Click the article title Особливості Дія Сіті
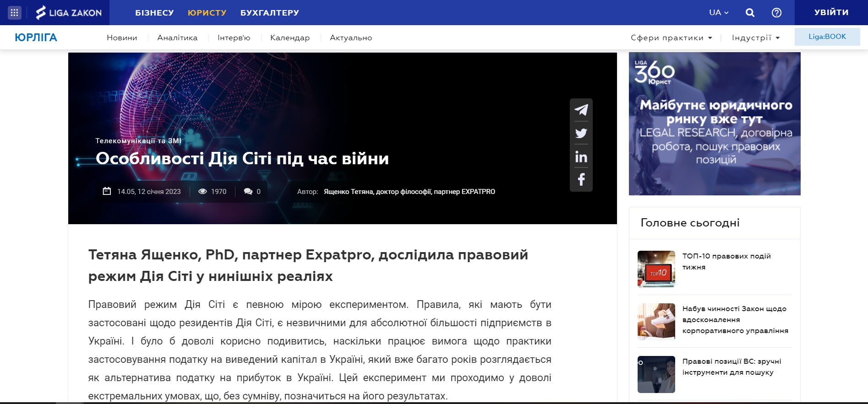 click(242, 159)
